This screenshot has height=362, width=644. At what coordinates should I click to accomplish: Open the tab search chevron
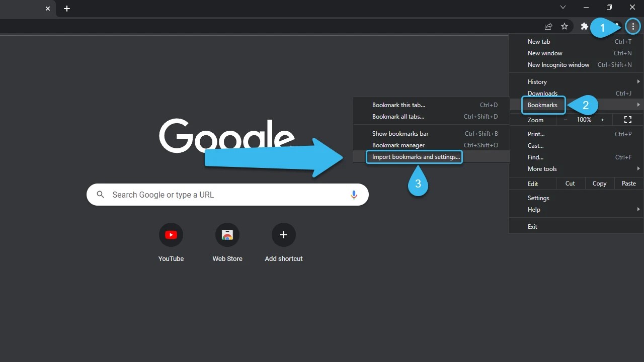563,7
